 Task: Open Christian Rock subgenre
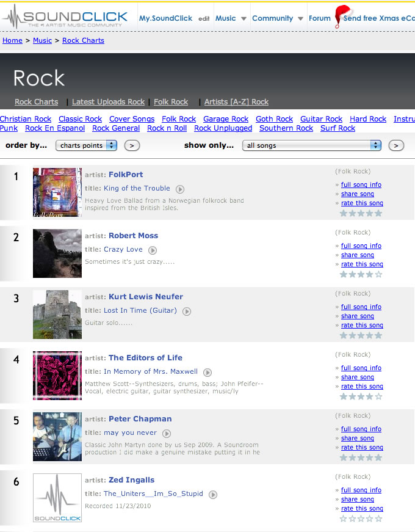tap(26, 119)
